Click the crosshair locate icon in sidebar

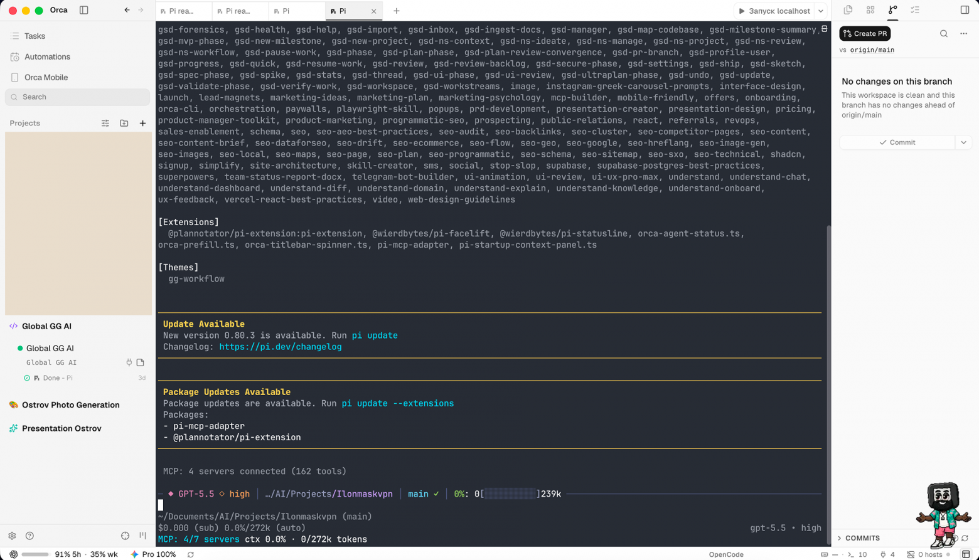pos(126,536)
